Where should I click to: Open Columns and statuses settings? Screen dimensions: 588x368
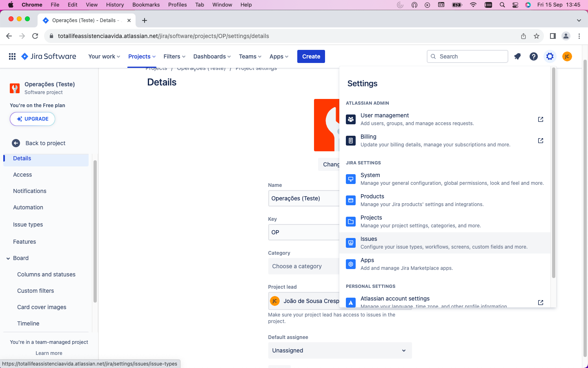(46, 274)
